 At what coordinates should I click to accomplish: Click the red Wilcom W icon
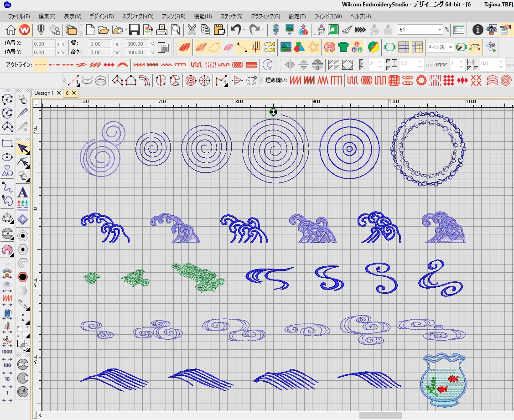tap(25, 30)
